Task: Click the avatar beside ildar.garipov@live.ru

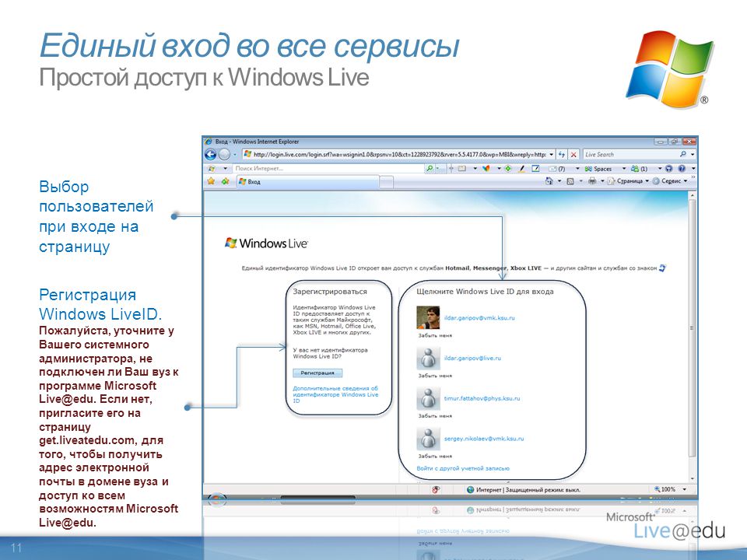Action: pyautogui.click(x=428, y=358)
